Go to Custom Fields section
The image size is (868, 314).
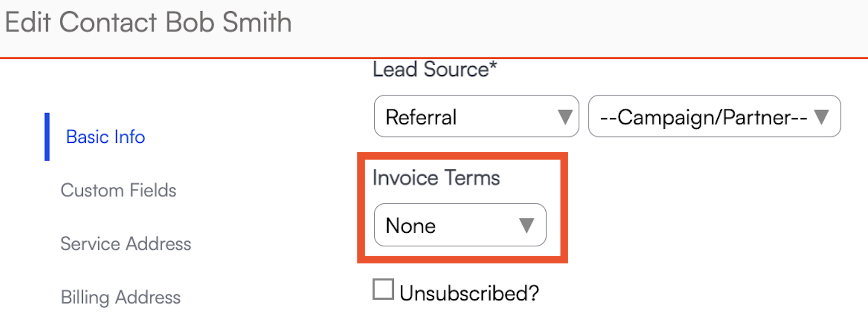click(x=118, y=190)
